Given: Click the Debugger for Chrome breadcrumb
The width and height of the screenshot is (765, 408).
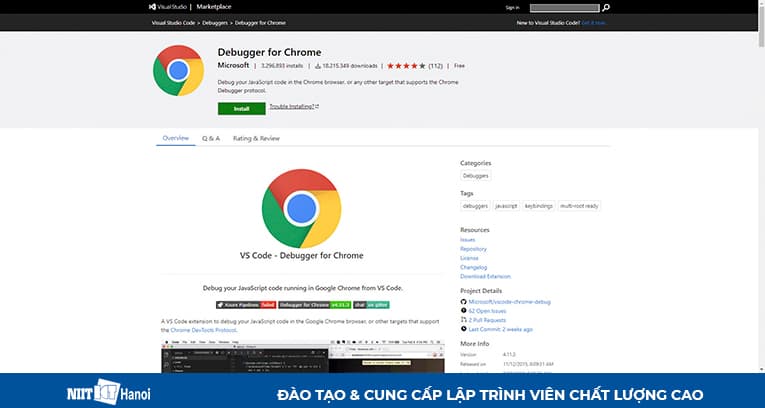Looking at the screenshot, I should (260, 23).
